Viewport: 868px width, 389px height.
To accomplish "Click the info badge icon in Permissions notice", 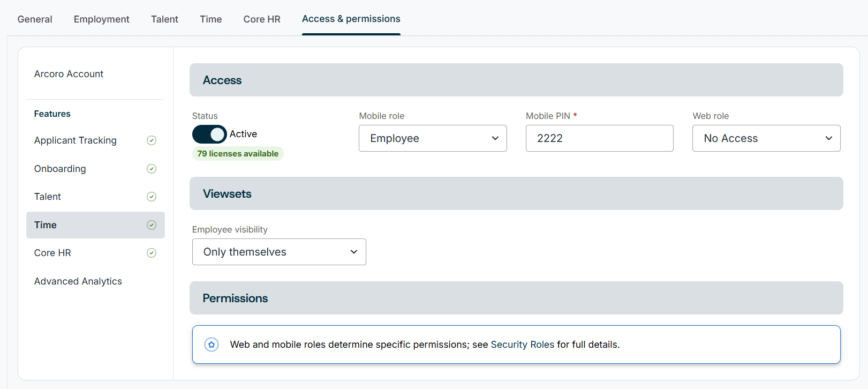I will tap(212, 345).
